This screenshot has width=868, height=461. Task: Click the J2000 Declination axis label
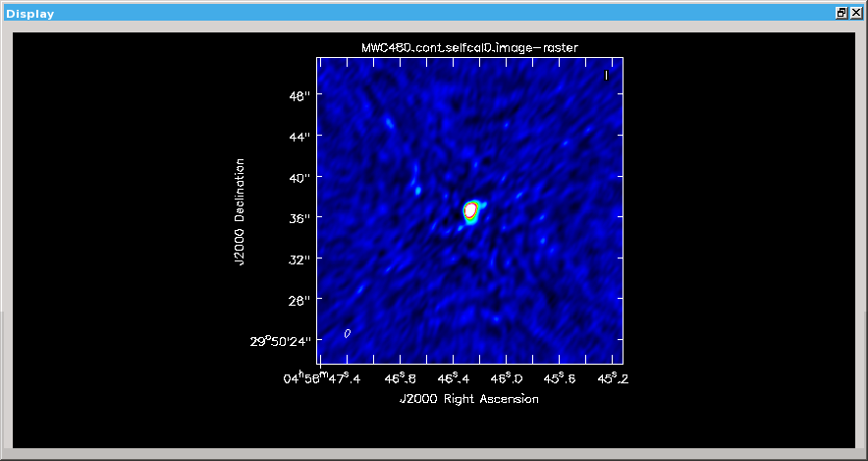(x=239, y=210)
